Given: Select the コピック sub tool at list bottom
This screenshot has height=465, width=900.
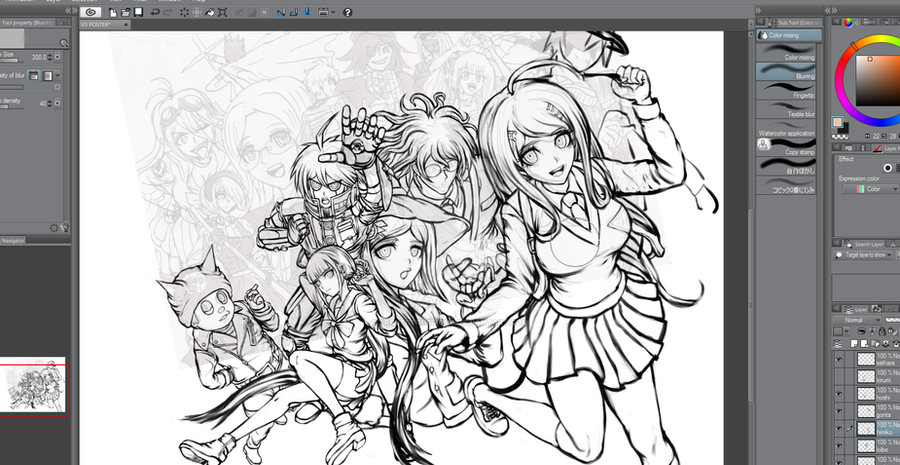Looking at the screenshot, I should coord(786,185).
